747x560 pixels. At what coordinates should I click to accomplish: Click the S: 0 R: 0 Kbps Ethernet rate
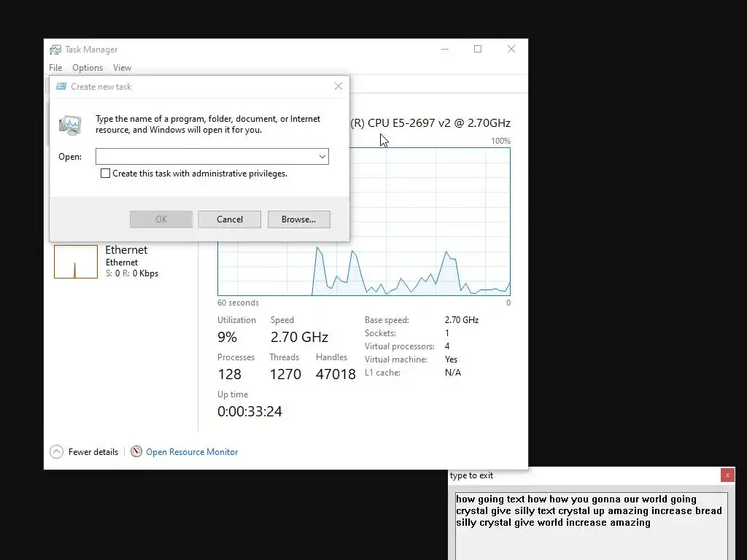(x=132, y=273)
